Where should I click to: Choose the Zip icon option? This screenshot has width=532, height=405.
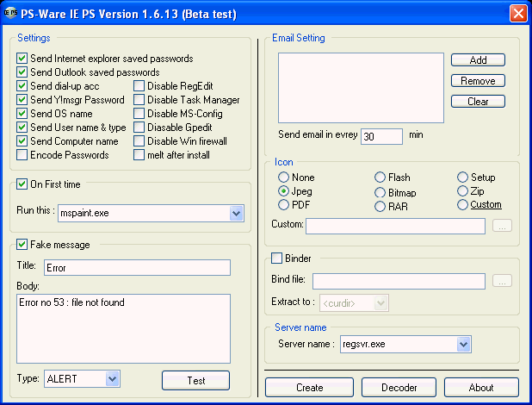tap(462, 191)
